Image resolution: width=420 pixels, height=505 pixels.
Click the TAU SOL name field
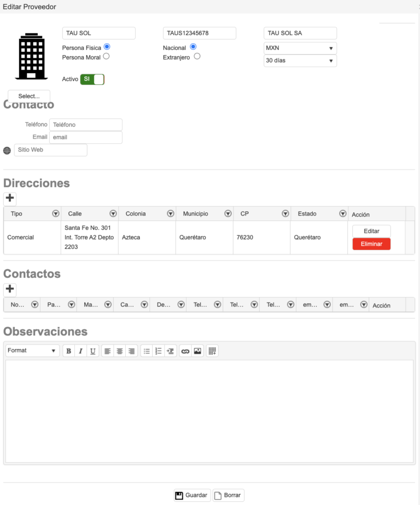pos(98,33)
